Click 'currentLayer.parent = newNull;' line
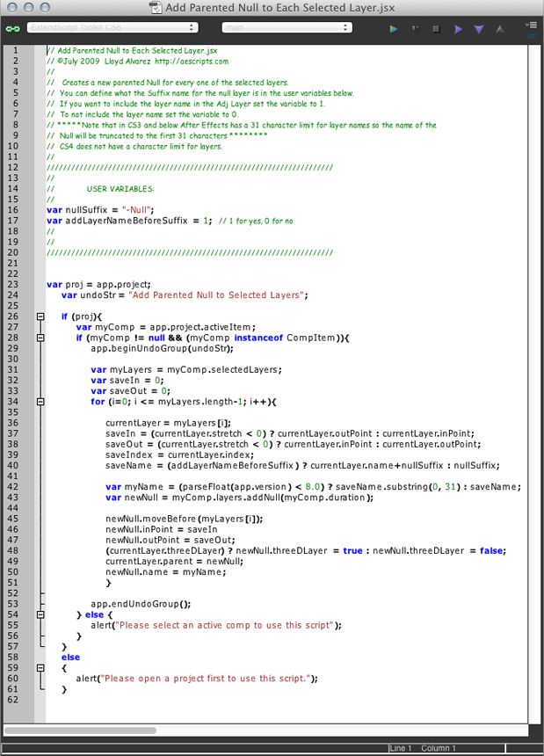 pos(174,561)
